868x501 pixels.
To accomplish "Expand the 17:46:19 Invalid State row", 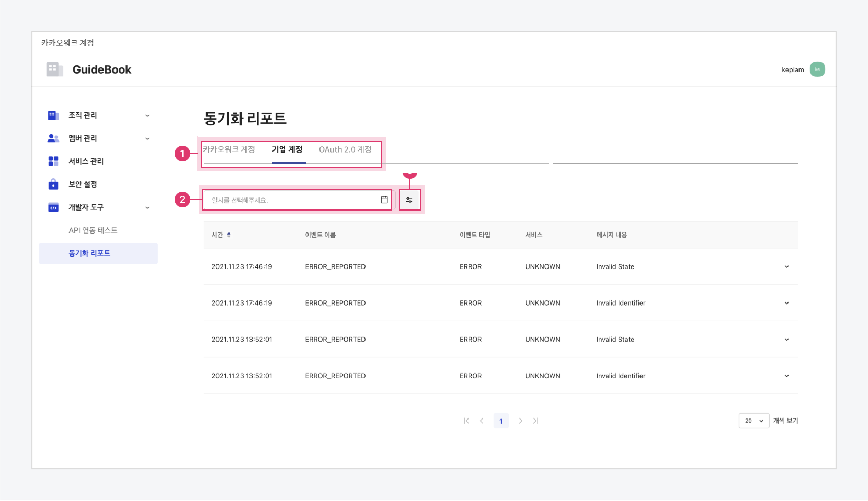I will 786,267.
